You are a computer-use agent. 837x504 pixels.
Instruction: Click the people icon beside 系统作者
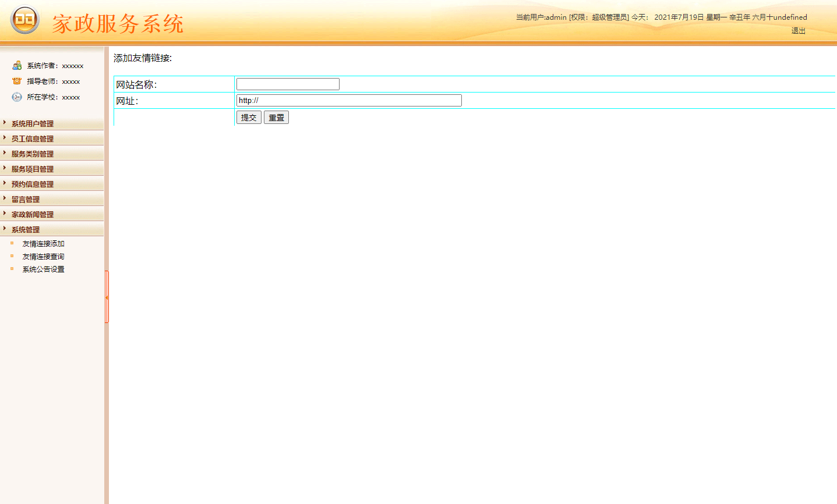point(16,65)
